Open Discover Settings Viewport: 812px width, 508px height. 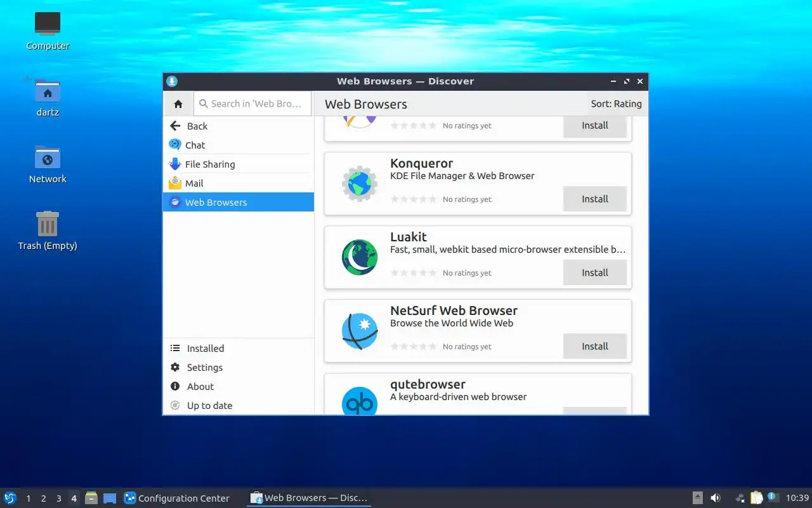[239, 367]
